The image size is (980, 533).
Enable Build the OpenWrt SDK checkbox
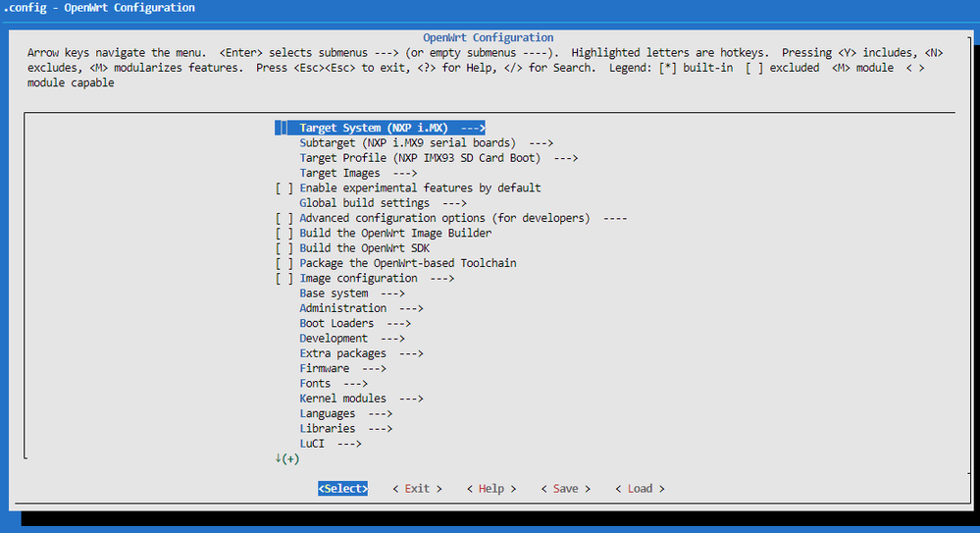point(284,247)
